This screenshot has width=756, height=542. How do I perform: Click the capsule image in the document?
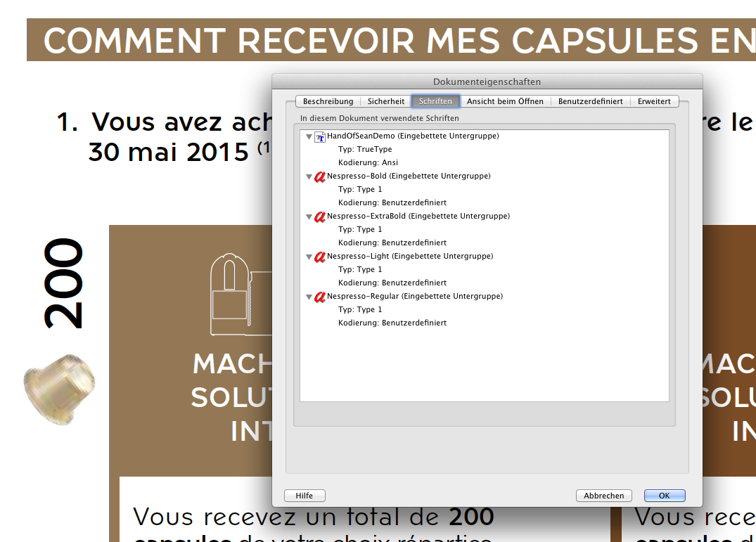(x=59, y=389)
